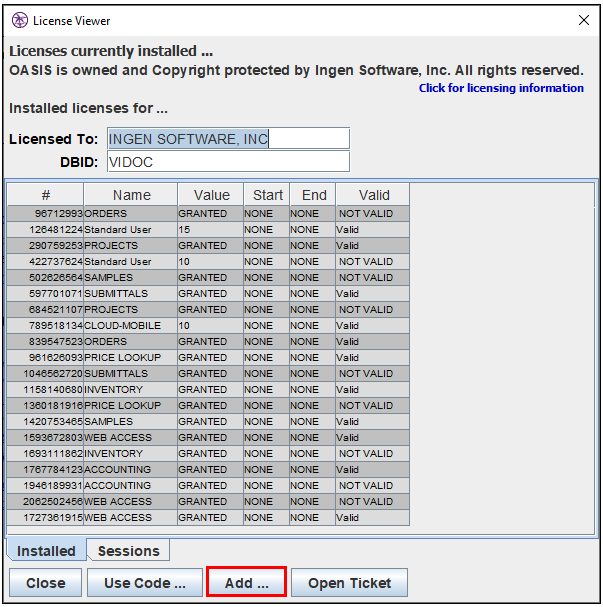603x607 pixels.
Task: Click the Licensed To input field
Action: point(228,139)
